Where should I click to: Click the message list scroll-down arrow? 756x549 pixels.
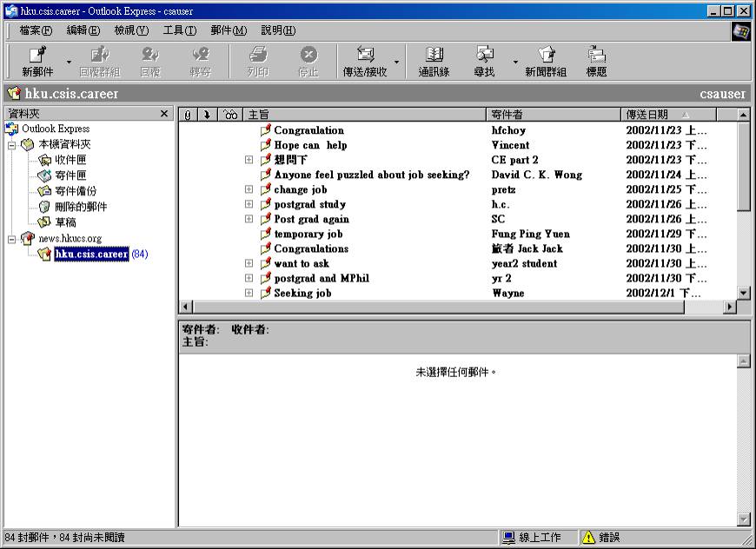744,293
